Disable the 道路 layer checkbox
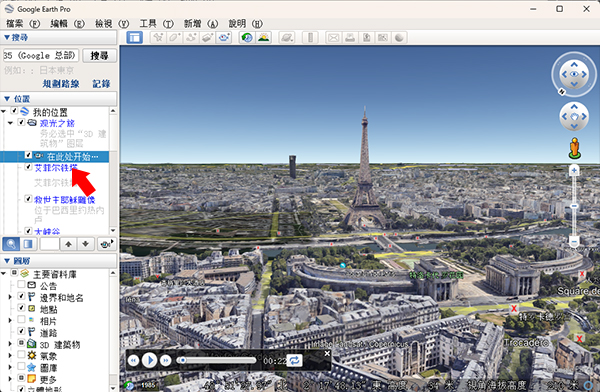Viewport: 600px width, 392px height. (x=21, y=331)
